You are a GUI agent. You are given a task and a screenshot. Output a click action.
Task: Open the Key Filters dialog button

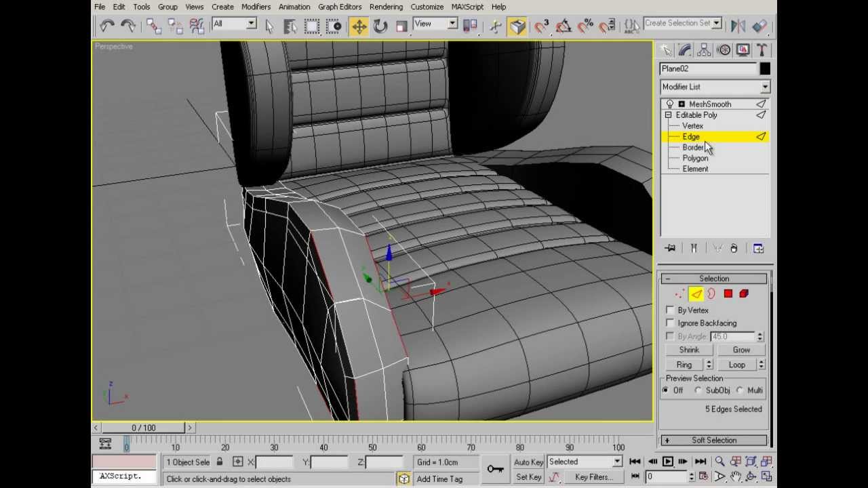[594, 477]
